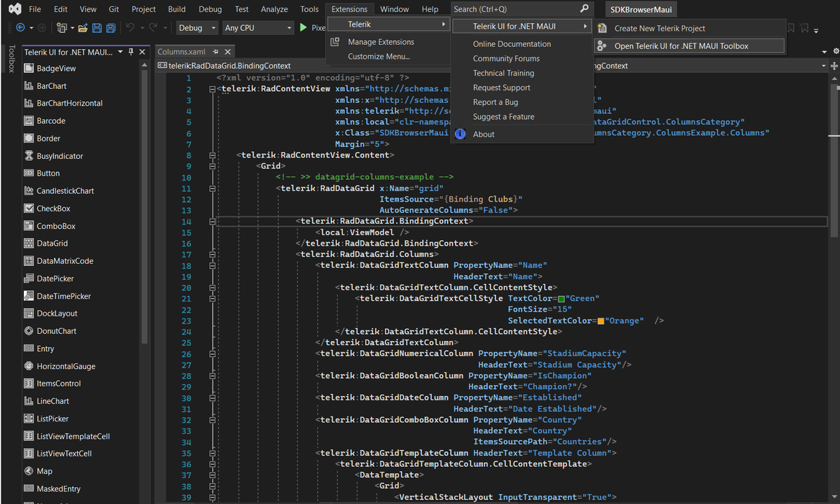Click the Start debugging green play icon

pyautogui.click(x=303, y=28)
